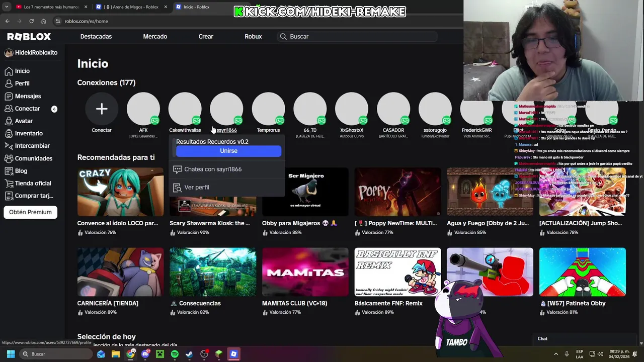
Task: Open the FrederickGWR connection avatar
Action: 477,109
